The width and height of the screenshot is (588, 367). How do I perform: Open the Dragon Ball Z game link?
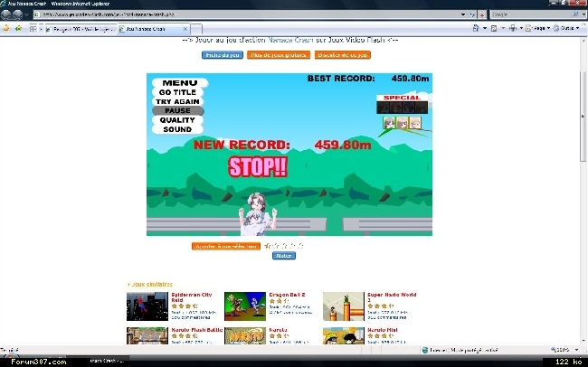[x=288, y=295]
